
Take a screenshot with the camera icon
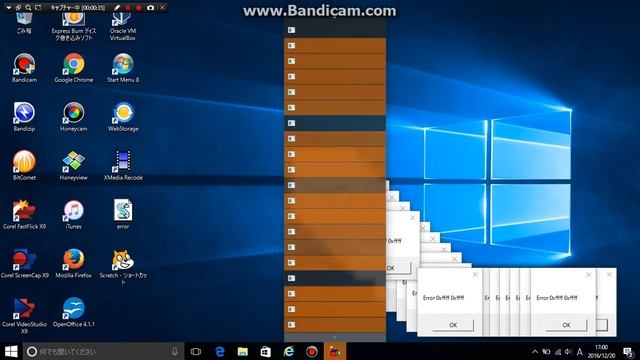click(x=150, y=8)
